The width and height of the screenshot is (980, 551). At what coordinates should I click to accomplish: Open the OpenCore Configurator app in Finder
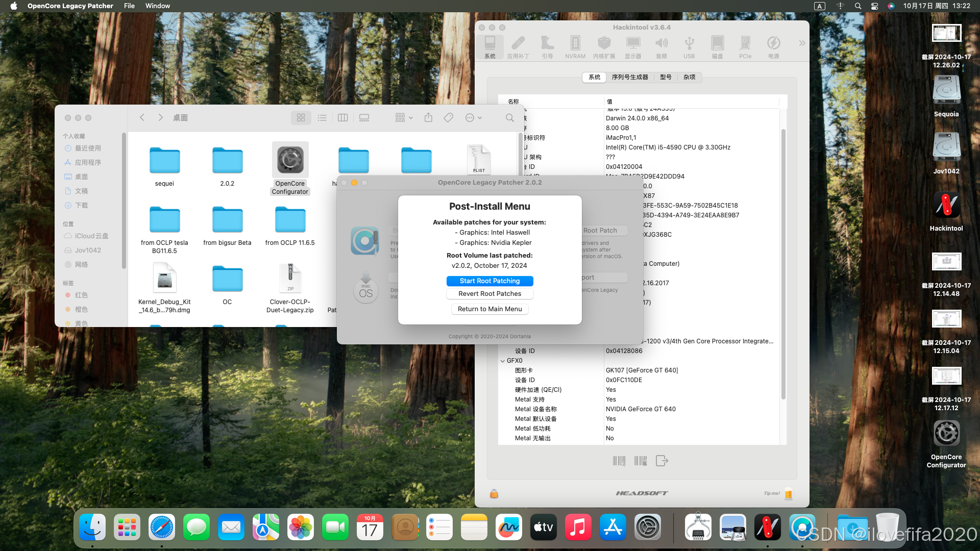point(290,160)
